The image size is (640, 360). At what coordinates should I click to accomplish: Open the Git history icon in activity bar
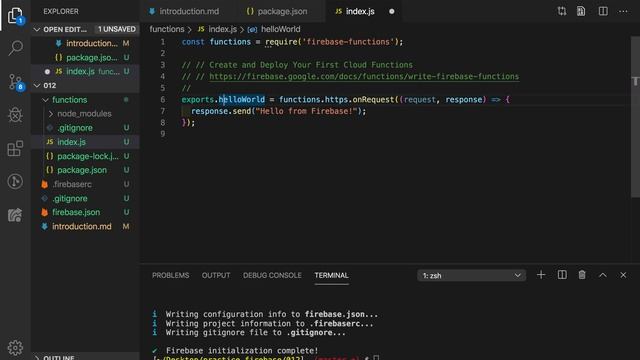[x=16, y=181]
